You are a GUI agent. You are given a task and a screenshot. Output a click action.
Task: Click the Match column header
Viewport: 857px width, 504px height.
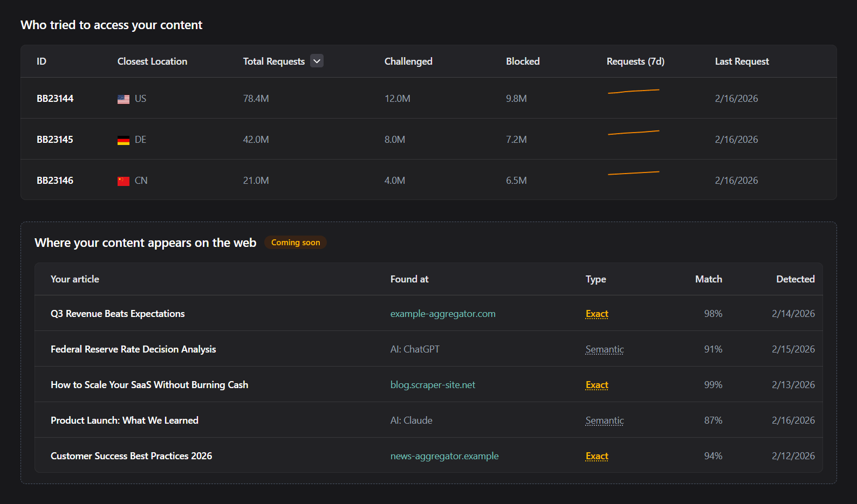click(x=708, y=279)
